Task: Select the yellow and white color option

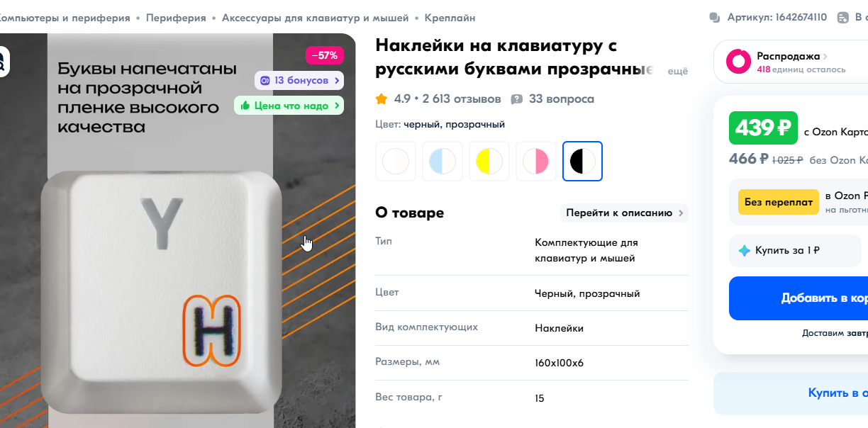Action: 489,162
